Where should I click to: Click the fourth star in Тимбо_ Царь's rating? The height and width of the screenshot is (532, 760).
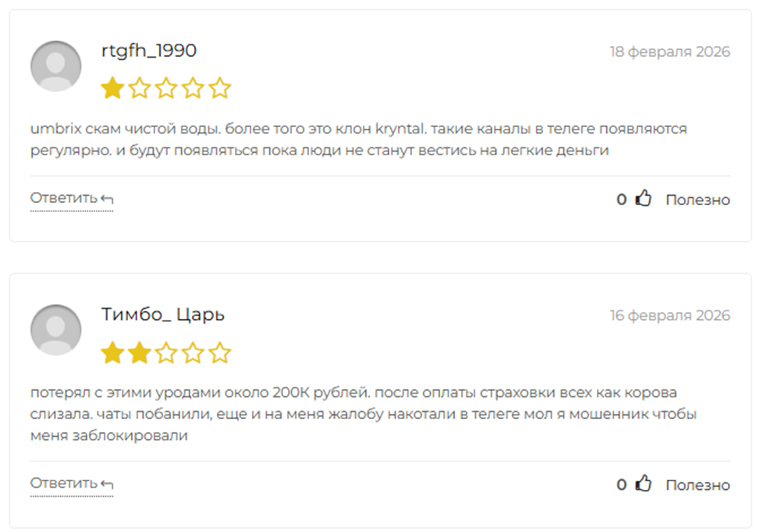coord(193,353)
